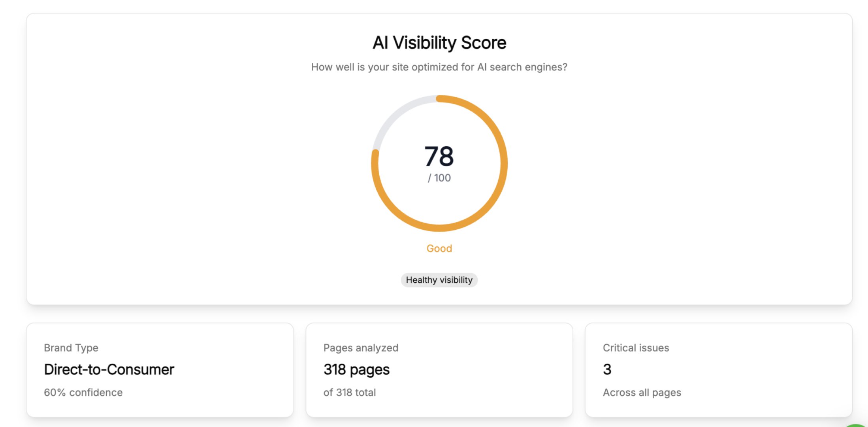Select the 'How well is your site optimized' subtitle

[439, 67]
